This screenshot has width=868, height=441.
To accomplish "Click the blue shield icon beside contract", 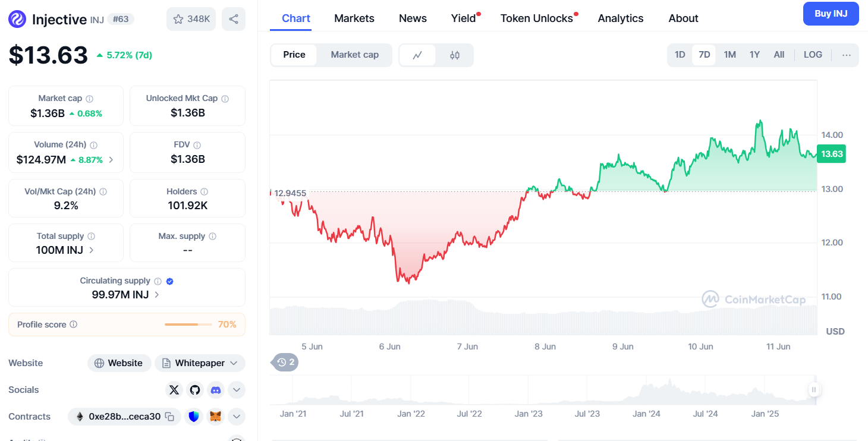I will pos(194,417).
